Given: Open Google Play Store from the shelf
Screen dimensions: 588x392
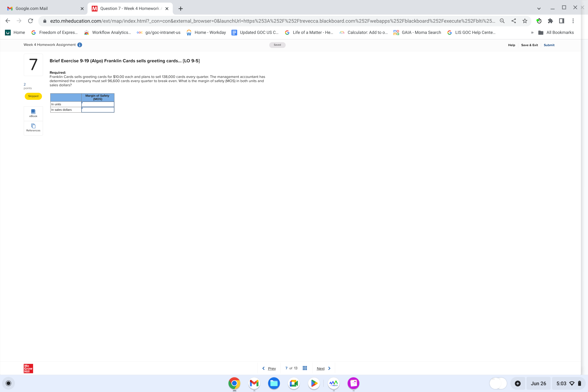Looking at the screenshot, I should coord(314,383).
